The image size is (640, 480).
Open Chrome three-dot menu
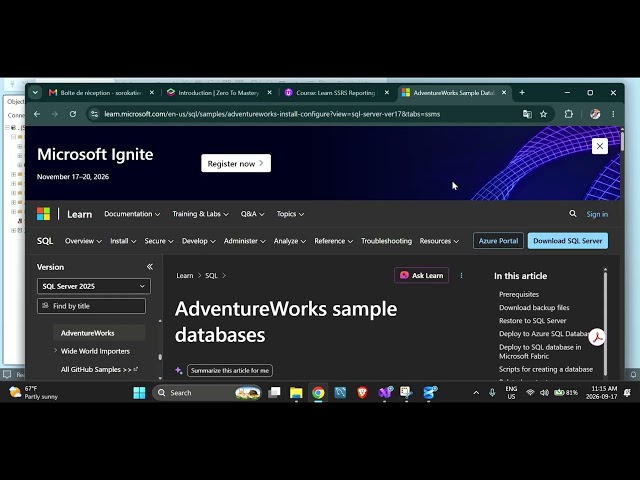point(613,114)
